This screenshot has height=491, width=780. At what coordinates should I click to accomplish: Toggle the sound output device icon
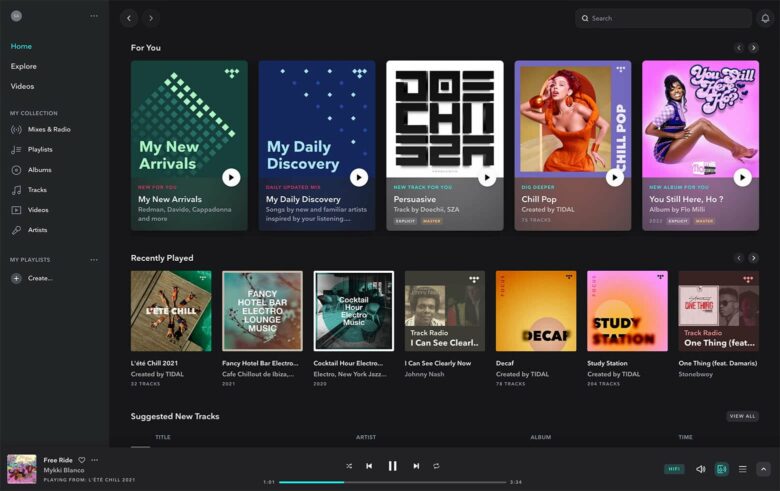(721, 469)
